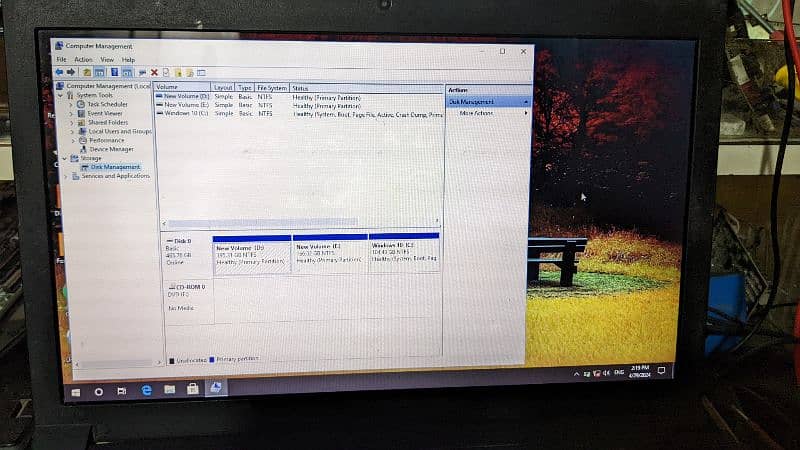The height and width of the screenshot is (450, 800).
Task: Click the Forward arrow in the toolbar
Action: click(71, 72)
